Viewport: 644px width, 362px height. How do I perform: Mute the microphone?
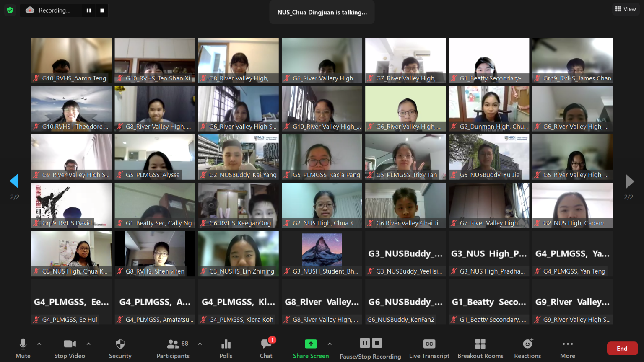point(23,348)
